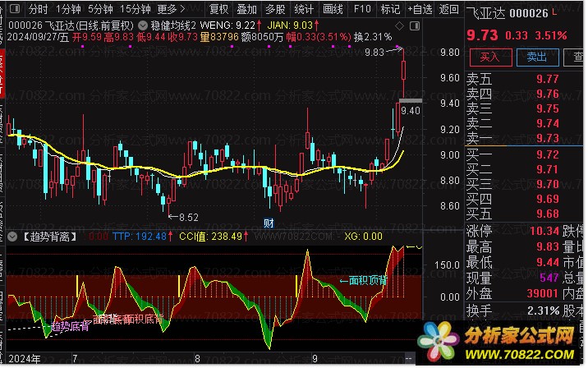Viewport: 588px width, 368px height.
Task: Select the 1分钟 period tab
Action: 68,9
